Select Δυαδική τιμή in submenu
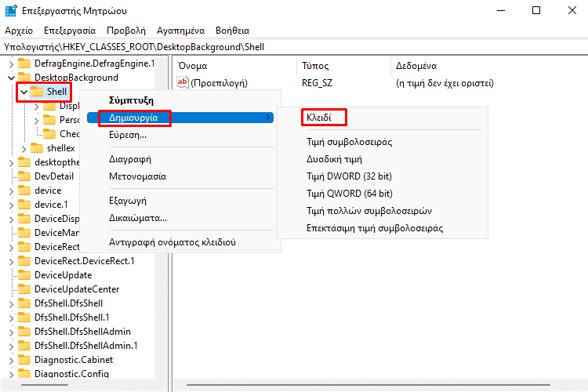This screenshot has width=588, height=392. coord(383,159)
